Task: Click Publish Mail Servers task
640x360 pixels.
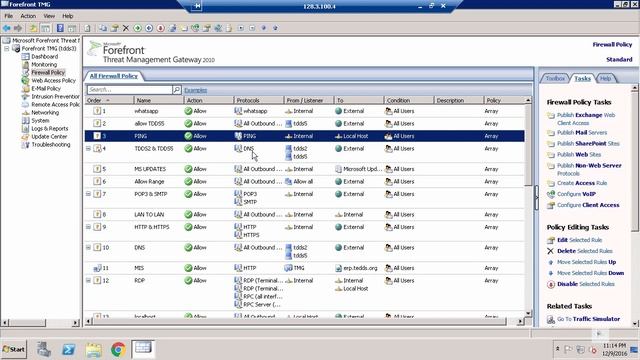Action: (x=582, y=133)
